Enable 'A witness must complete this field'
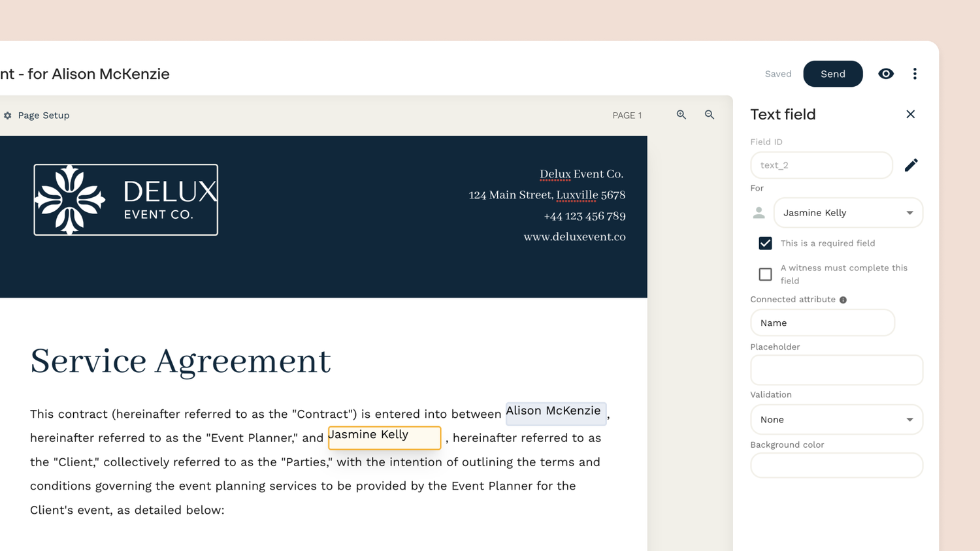This screenshot has width=980, height=551. (765, 274)
